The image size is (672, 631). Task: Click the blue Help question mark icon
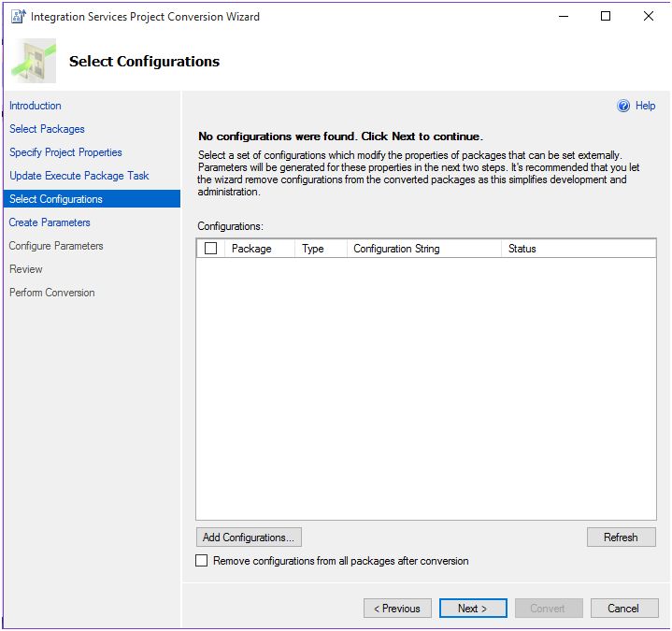(623, 107)
